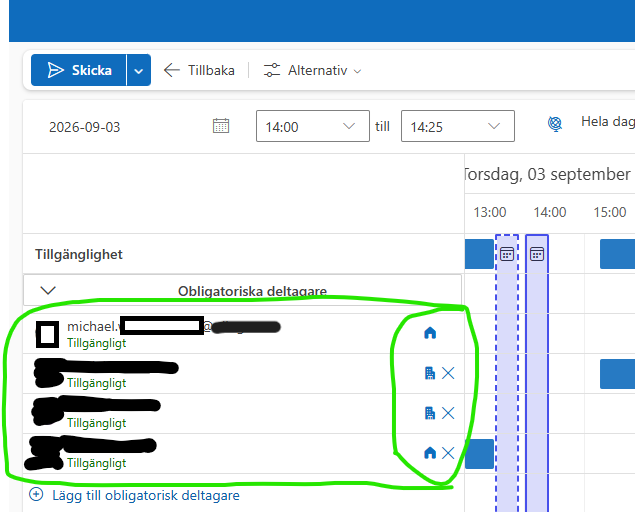Viewport: 635px width, 512px height.
Task: Open the Skicka dropdown arrow
Action: 139,70
